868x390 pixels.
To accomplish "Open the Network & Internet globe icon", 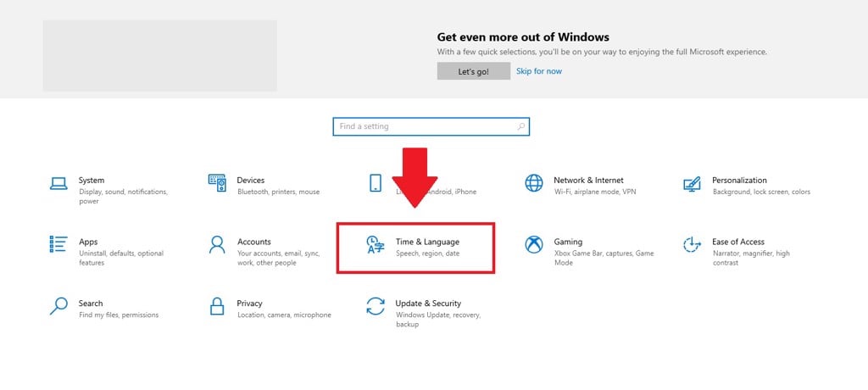I will [534, 183].
